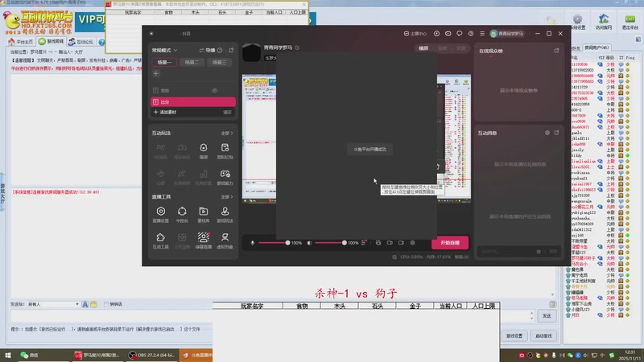Click the 启动游戏 launch game button
The width and height of the screenshot is (644, 362).
click(543, 335)
